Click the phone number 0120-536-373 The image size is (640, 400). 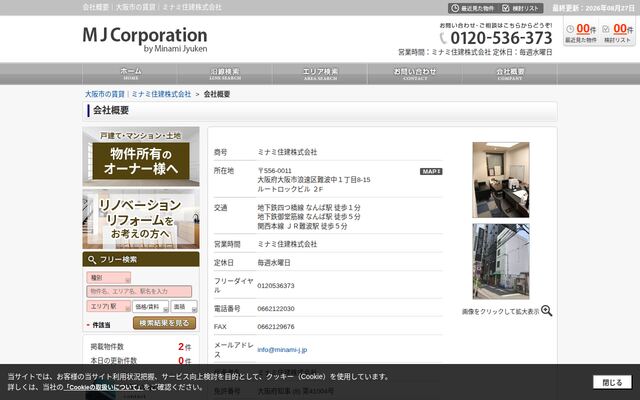point(501,38)
